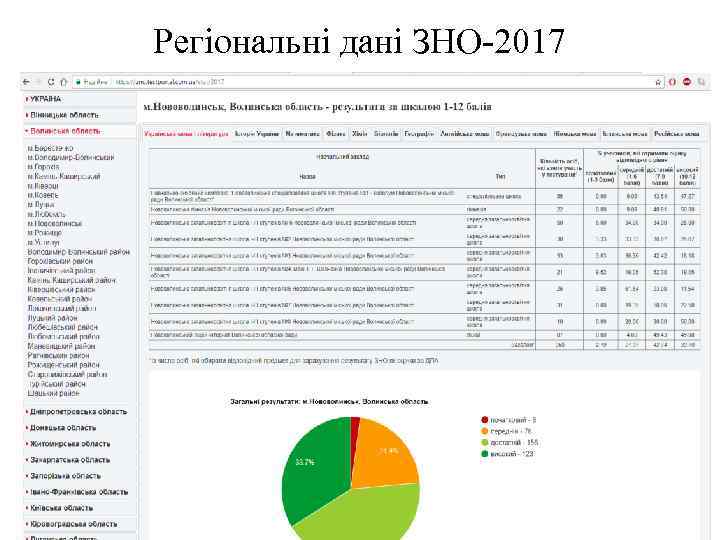Expand Вінницька область in sidebar
720x540 pixels.
[x=63, y=115]
